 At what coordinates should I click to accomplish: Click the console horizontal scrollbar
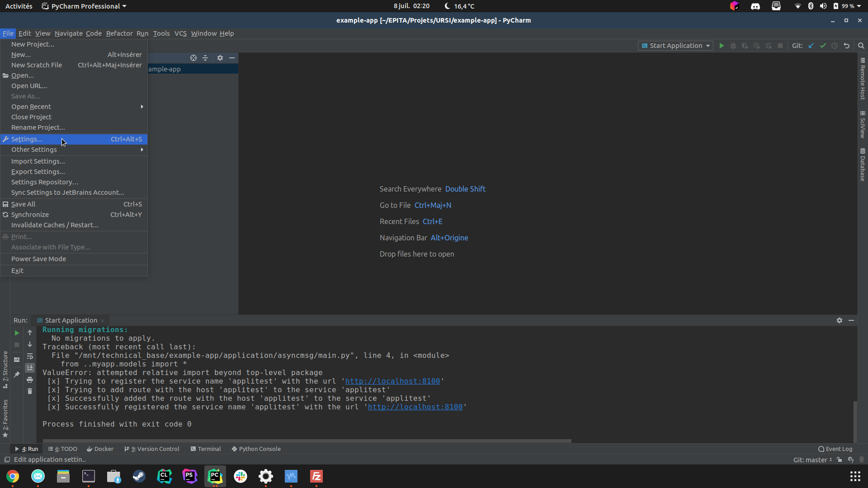pos(307,441)
